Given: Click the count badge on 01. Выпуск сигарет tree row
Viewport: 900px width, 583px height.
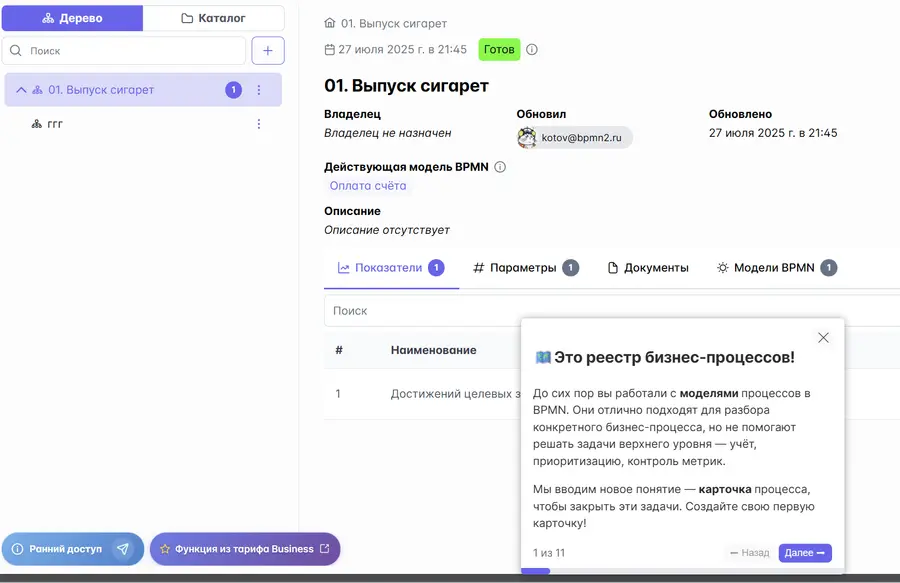Looking at the screenshot, I should pyautogui.click(x=234, y=90).
